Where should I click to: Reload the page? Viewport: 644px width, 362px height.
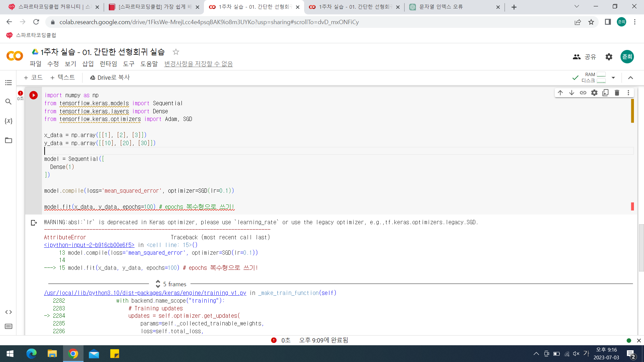36,22
